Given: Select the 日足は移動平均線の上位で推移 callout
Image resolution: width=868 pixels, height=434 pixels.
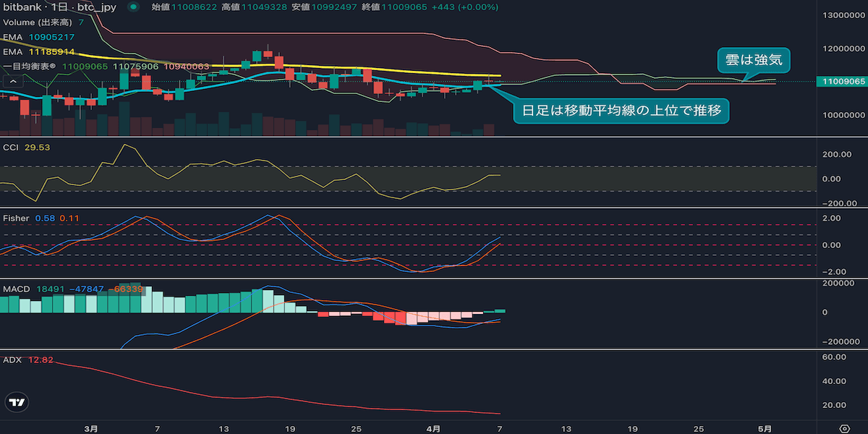Looking at the screenshot, I should pos(621,111).
